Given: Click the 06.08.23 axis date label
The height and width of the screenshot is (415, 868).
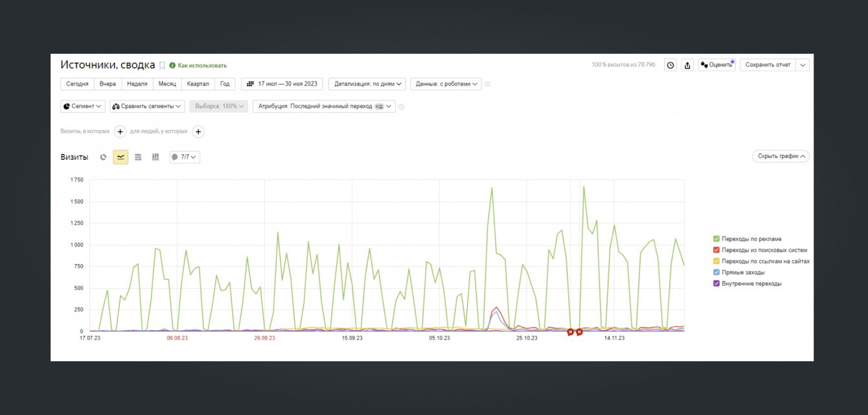Looking at the screenshot, I should point(177,338).
